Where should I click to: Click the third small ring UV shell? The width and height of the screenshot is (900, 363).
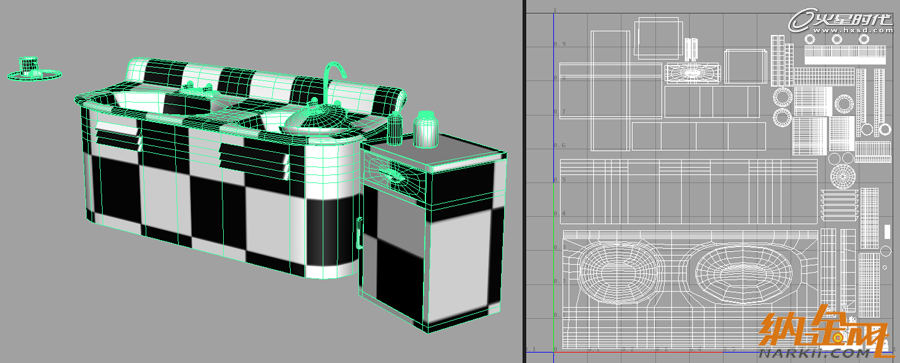[x=863, y=39]
